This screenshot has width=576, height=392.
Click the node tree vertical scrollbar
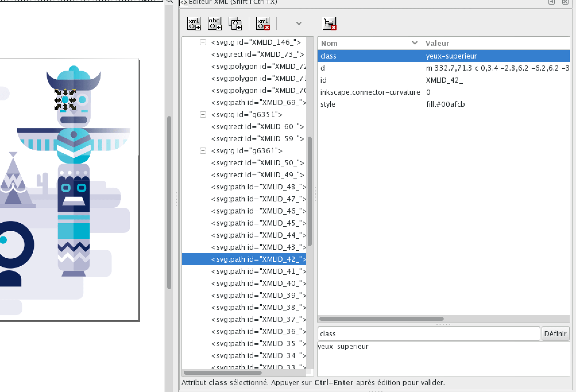[310, 191]
